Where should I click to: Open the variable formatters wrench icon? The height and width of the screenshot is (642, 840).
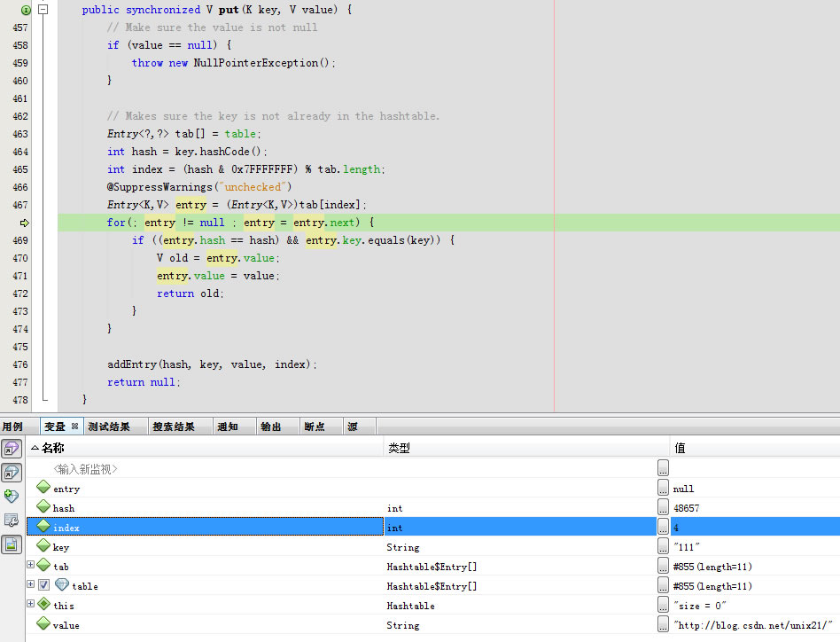pos(12,520)
